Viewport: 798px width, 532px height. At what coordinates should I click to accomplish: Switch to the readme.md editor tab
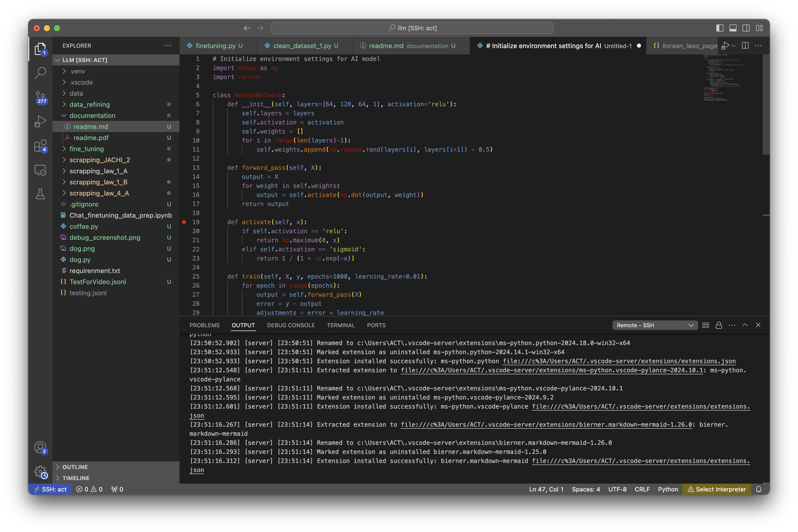click(x=411, y=45)
